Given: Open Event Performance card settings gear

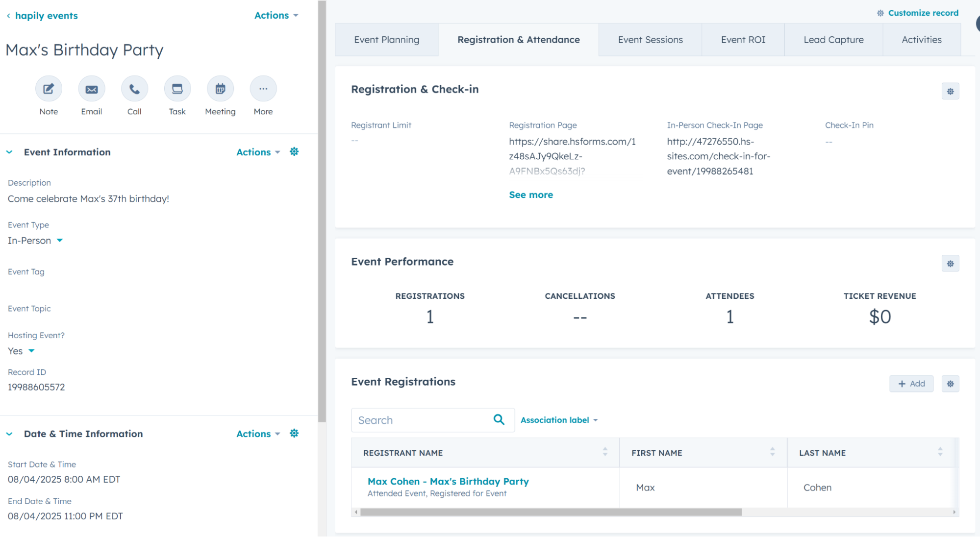Looking at the screenshot, I should coord(950,264).
